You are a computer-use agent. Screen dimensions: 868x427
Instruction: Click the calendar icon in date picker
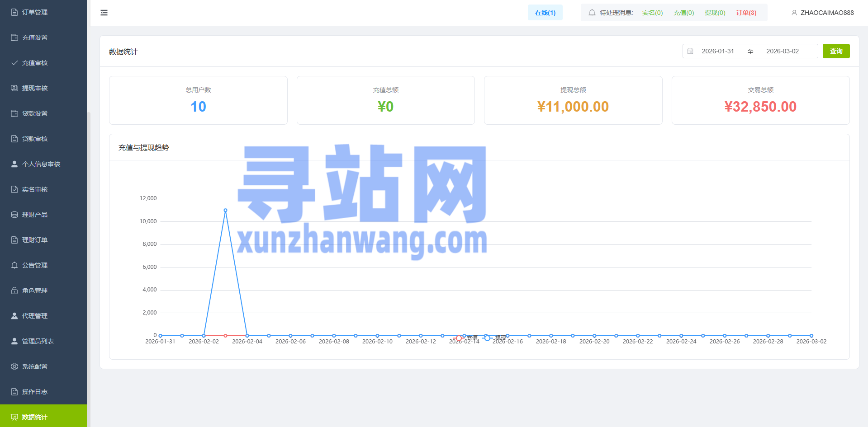click(690, 52)
